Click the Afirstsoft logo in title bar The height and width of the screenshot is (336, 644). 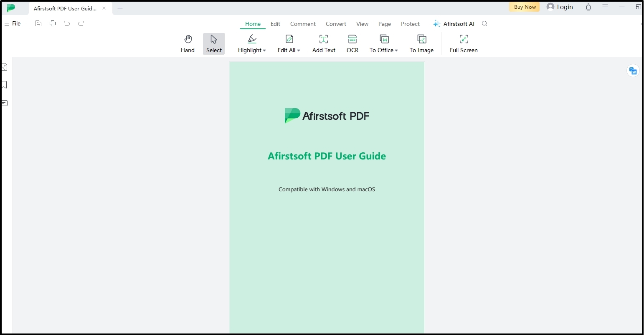coord(11,8)
